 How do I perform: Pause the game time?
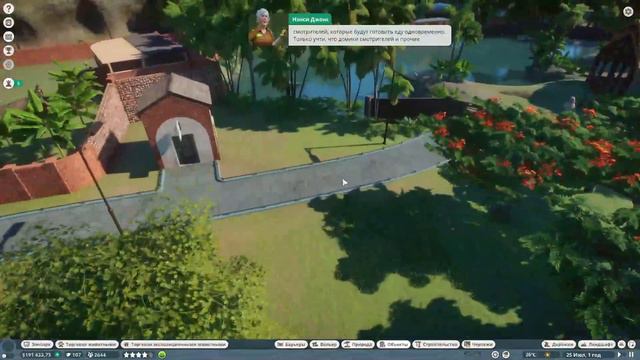coord(631,355)
